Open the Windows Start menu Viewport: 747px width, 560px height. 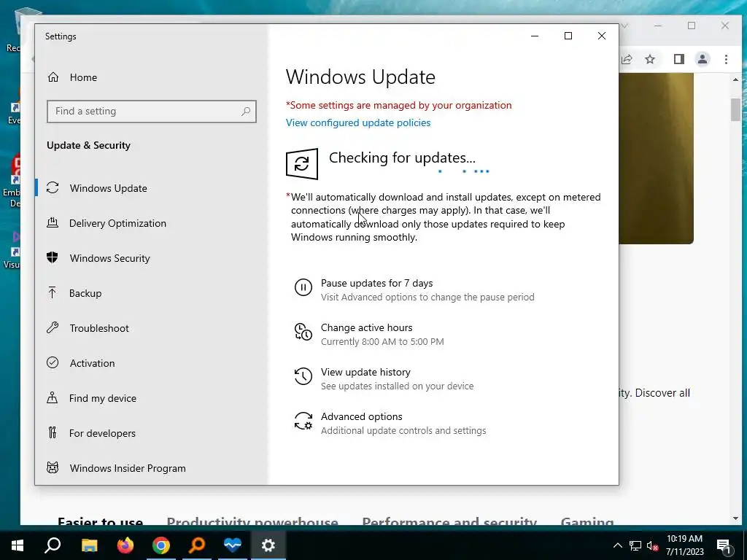tap(18, 545)
